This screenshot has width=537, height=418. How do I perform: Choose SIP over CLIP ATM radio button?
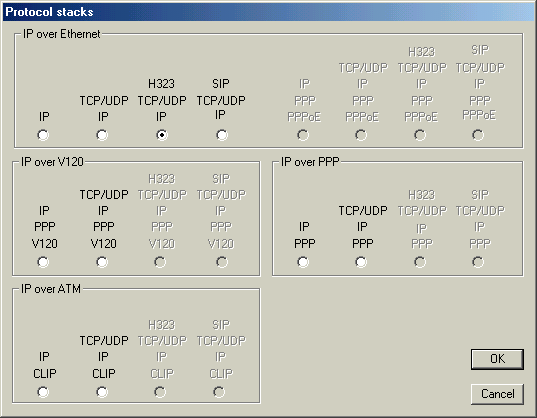coord(219,392)
